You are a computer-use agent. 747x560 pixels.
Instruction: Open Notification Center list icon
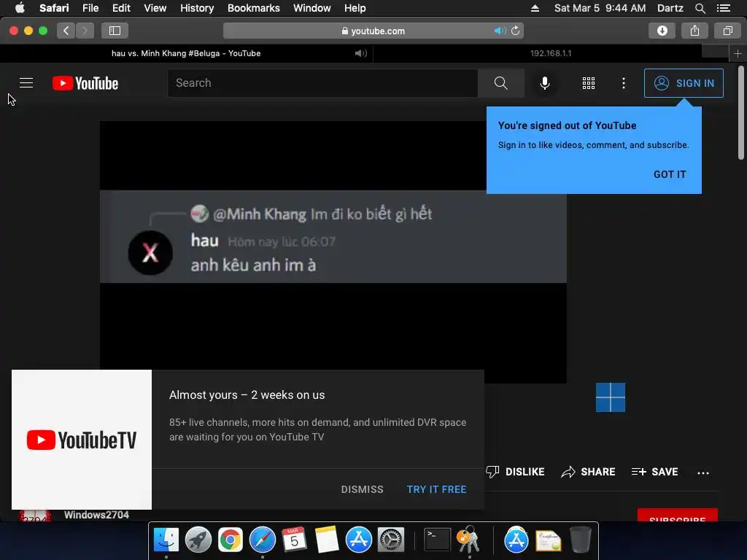[724, 8]
